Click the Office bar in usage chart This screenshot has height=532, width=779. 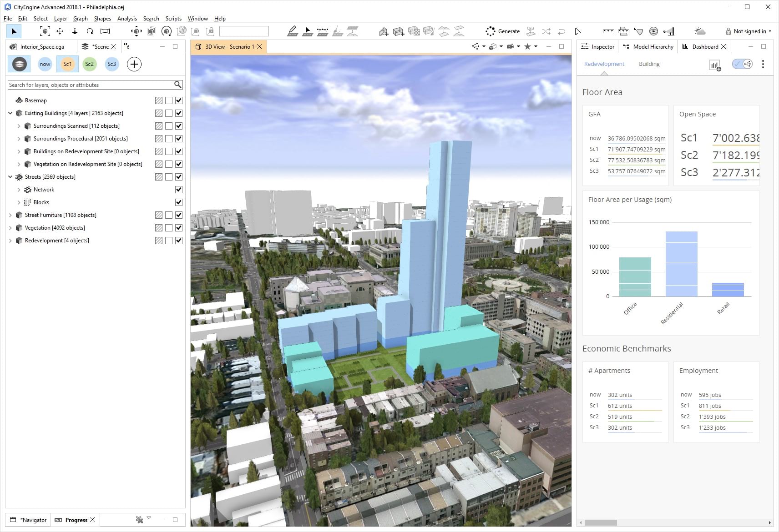(635, 277)
